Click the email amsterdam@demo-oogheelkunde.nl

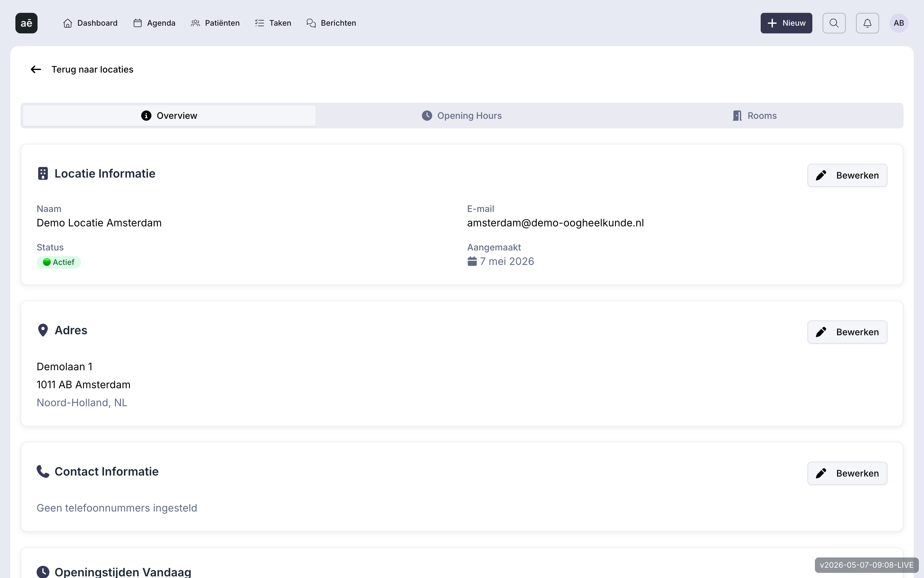555,223
